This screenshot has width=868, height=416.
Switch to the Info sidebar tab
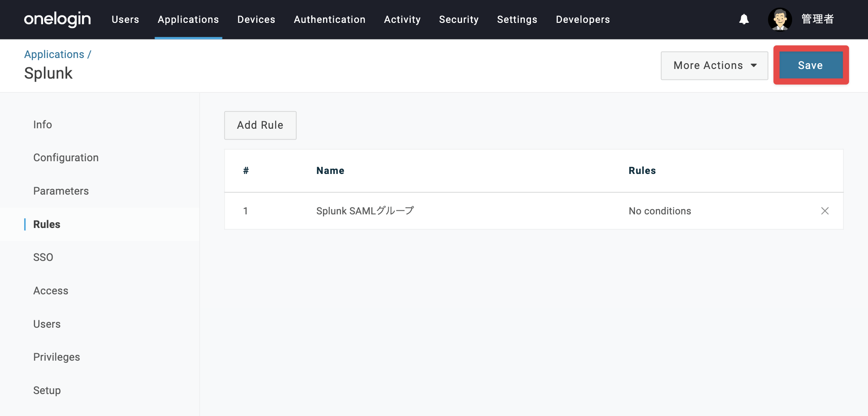click(43, 125)
